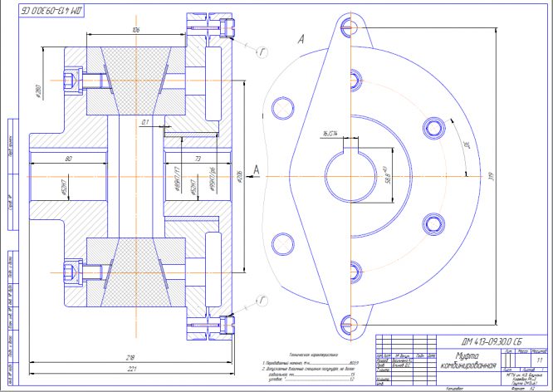The height and width of the screenshot is (392, 553).
Task: Click the 106 dimension value at top
Action: [136, 30]
